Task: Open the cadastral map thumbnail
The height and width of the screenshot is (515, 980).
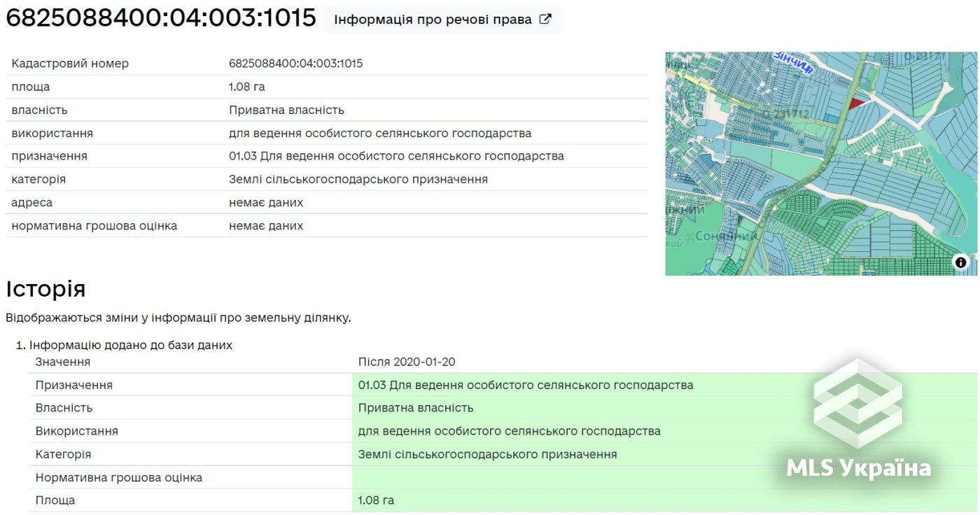Action: (821, 164)
